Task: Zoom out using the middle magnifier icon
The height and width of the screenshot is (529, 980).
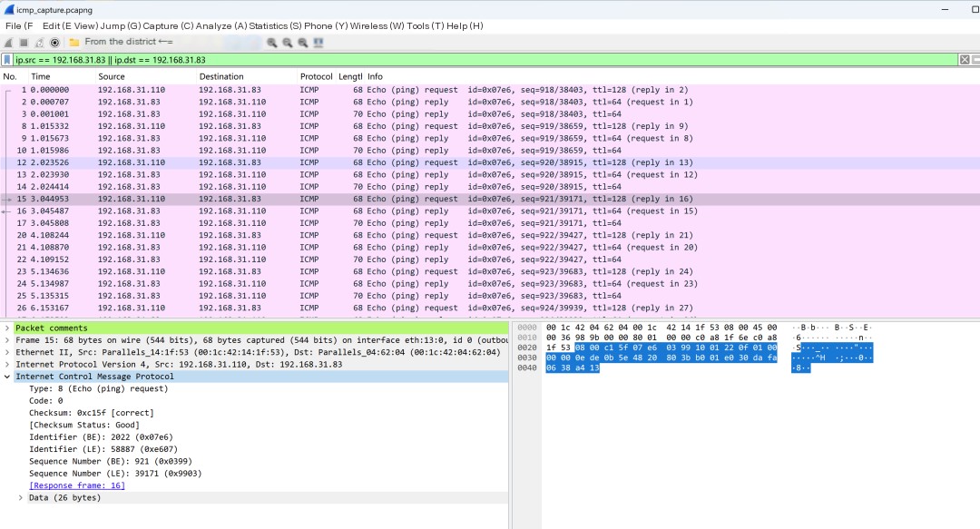Action: click(288, 43)
